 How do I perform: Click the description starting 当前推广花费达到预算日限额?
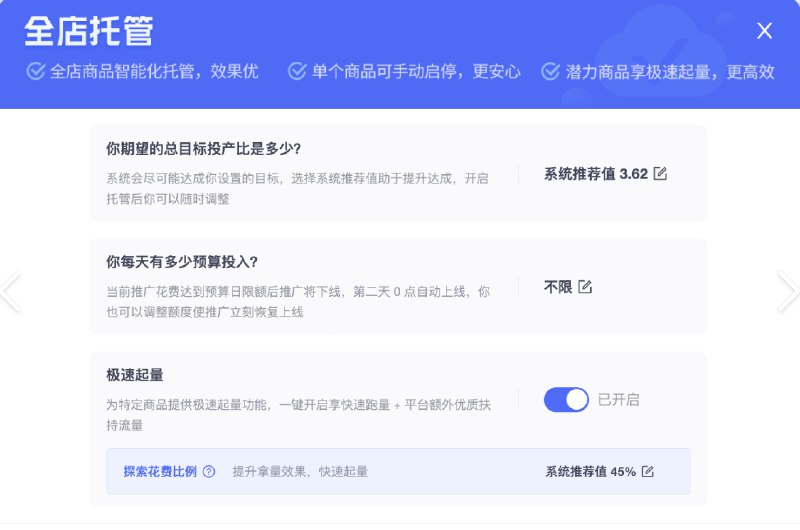pyautogui.click(x=298, y=301)
